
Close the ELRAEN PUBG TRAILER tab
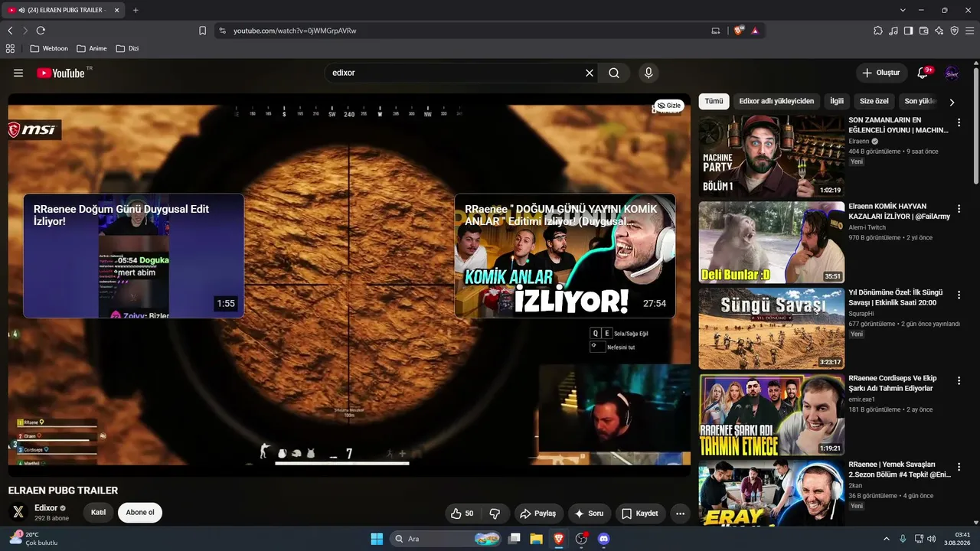(x=116, y=10)
